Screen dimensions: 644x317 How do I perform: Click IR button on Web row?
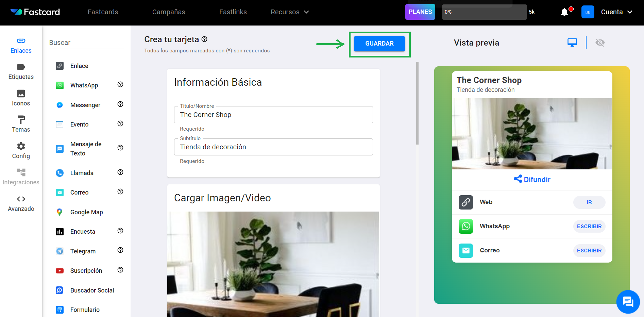(589, 202)
